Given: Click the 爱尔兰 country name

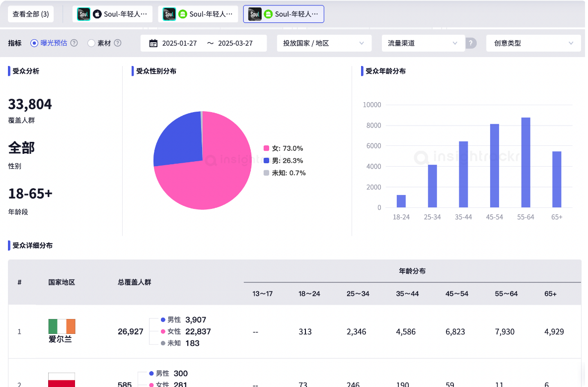Looking at the screenshot, I should [x=60, y=339].
